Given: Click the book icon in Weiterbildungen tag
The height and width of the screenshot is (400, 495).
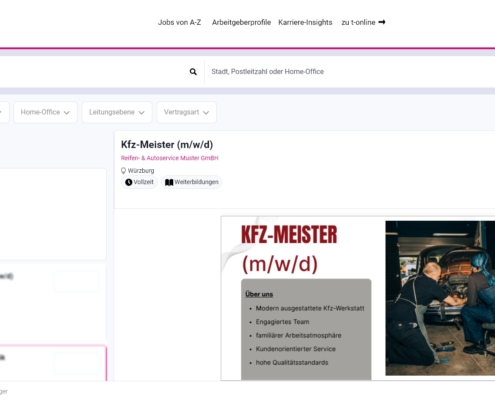Looking at the screenshot, I should [x=169, y=182].
